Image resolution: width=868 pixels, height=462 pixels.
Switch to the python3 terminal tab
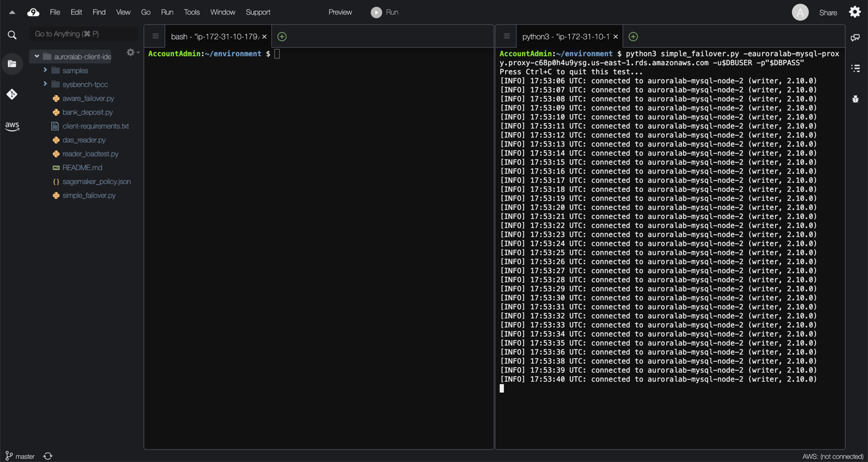coord(565,37)
